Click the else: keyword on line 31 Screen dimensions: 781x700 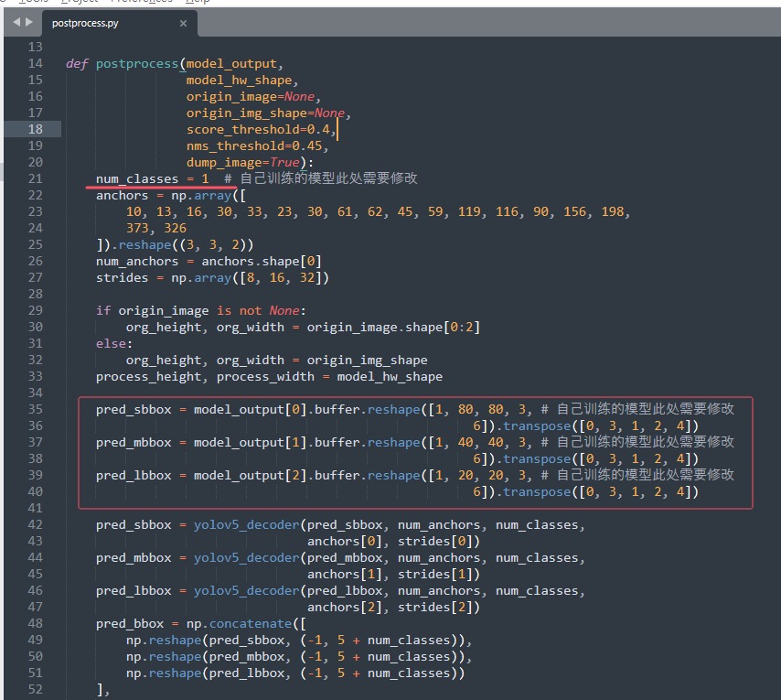(x=114, y=344)
